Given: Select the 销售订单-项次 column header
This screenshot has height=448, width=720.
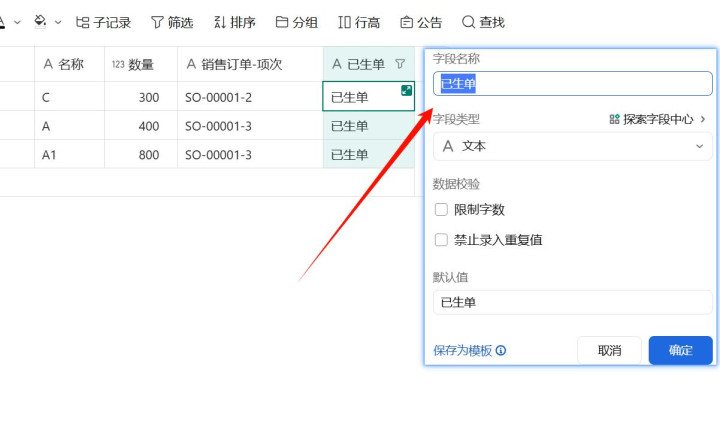Looking at the screenshot, I should click(250, 64).
